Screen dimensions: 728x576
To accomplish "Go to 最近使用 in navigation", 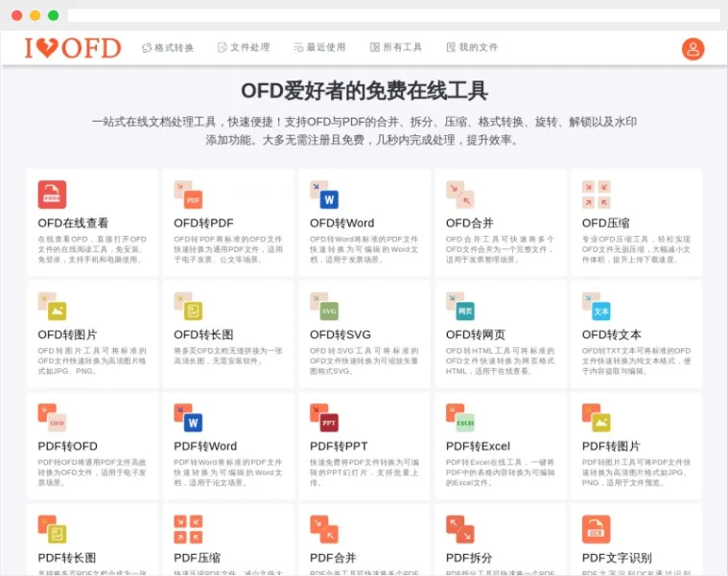I will coord(320,47).
